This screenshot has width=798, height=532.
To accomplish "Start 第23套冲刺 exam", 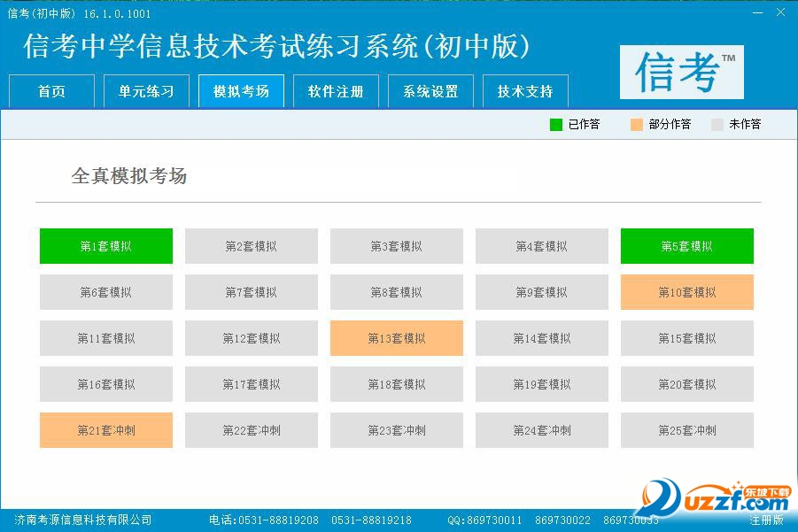I will (x=397, y=430).
